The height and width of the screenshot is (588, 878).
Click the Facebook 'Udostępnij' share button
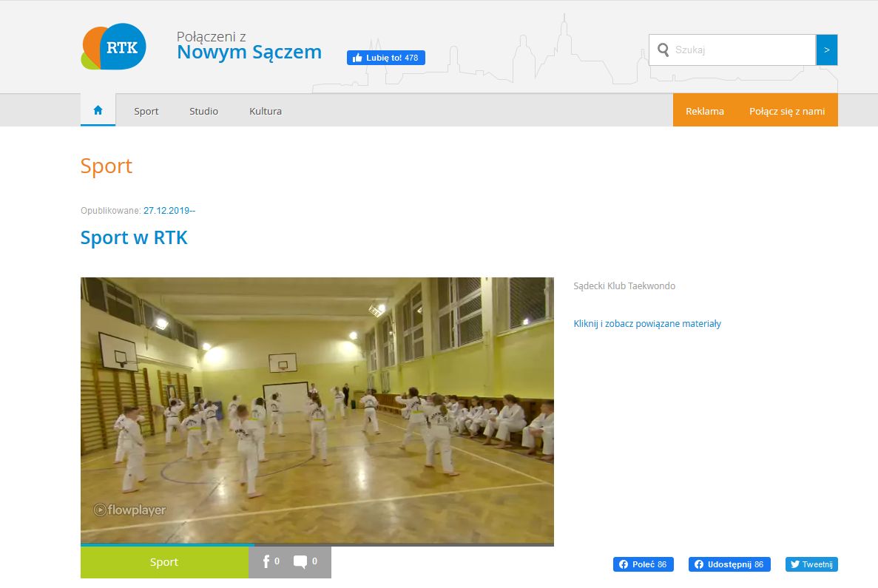[729, 564]
